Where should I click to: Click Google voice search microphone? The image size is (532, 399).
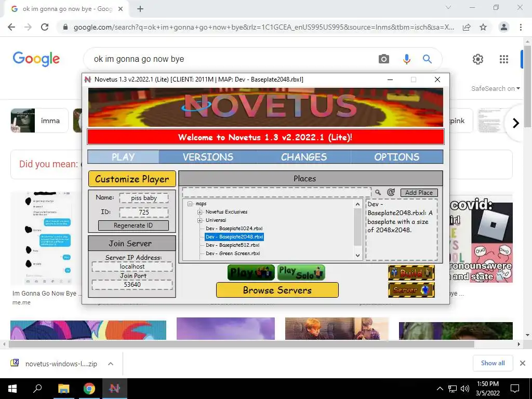(x=406, y=59)
